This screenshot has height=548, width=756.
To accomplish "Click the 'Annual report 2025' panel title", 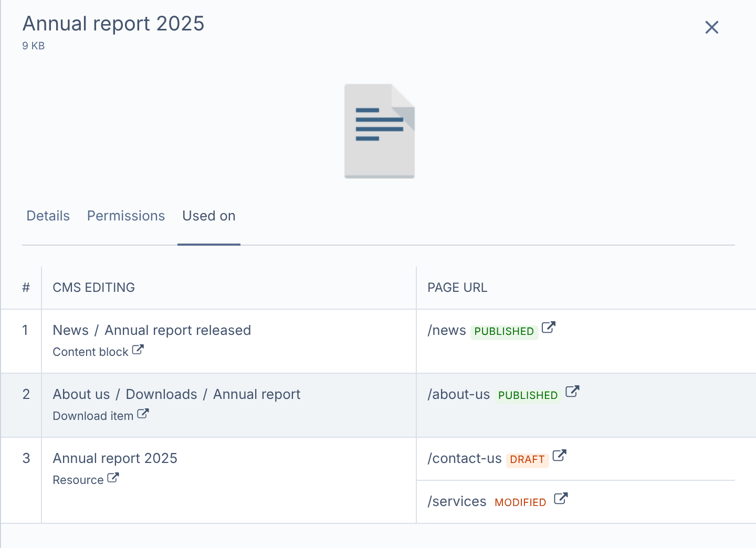I will tap(113, 24).
